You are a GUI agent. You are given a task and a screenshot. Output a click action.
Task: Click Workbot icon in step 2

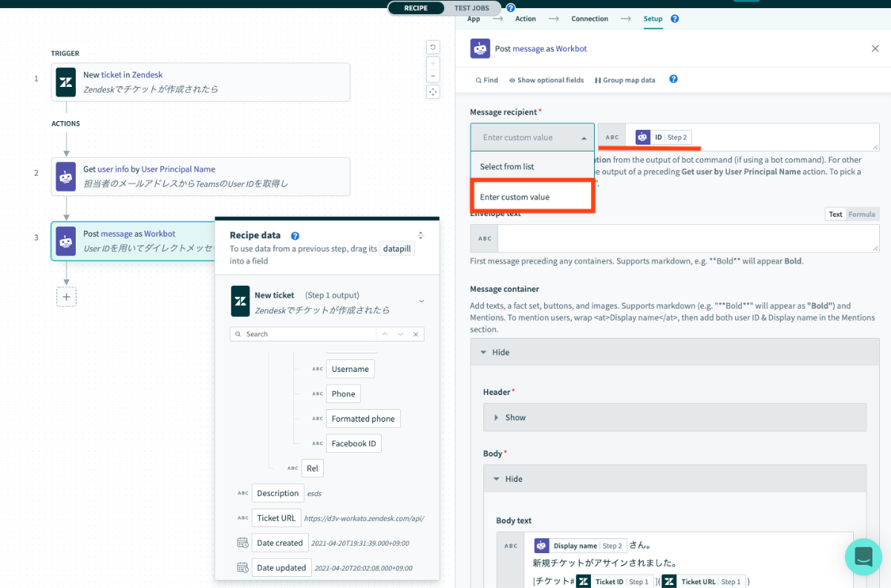(x=65, y=176)
